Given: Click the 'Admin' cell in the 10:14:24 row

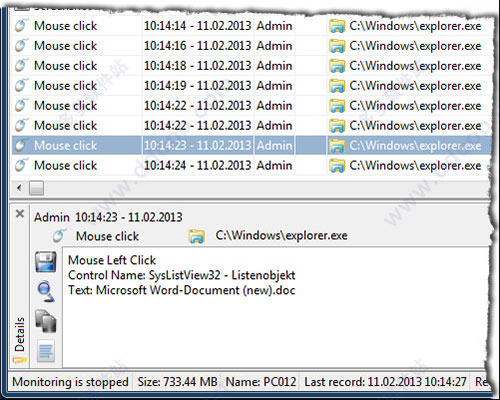Looking at the screenshot, I should pos(274,165).
